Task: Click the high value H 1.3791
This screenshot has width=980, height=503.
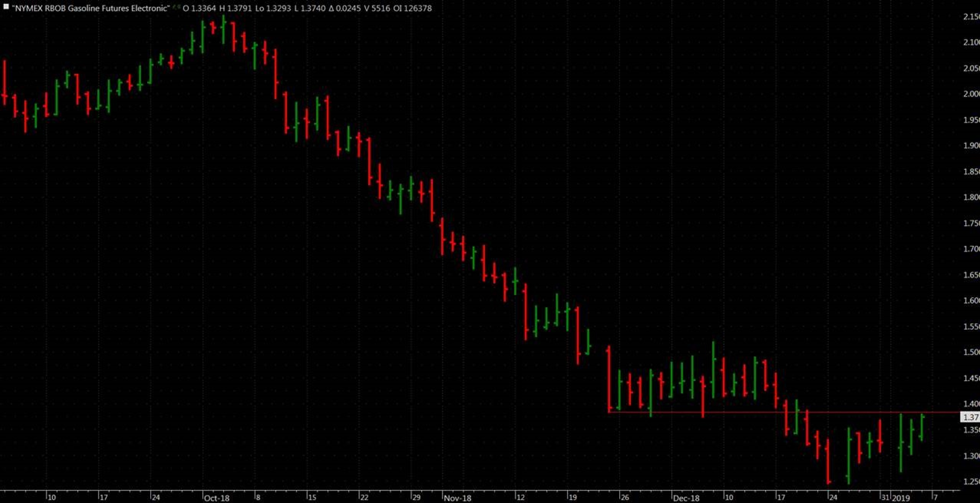Action: (236, 8)
